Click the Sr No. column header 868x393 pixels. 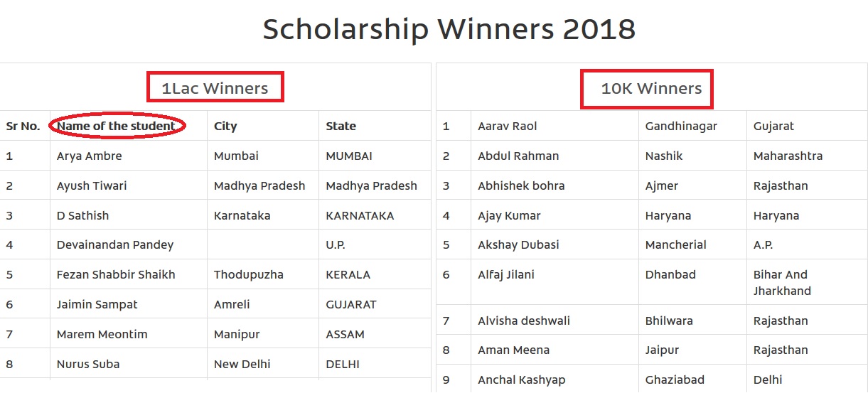[x=23, y=126]
